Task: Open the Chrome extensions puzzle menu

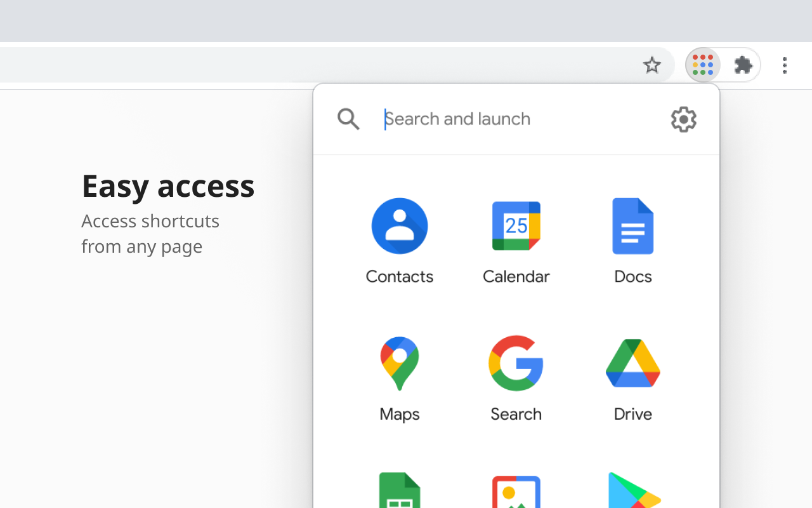Action: 742,65
